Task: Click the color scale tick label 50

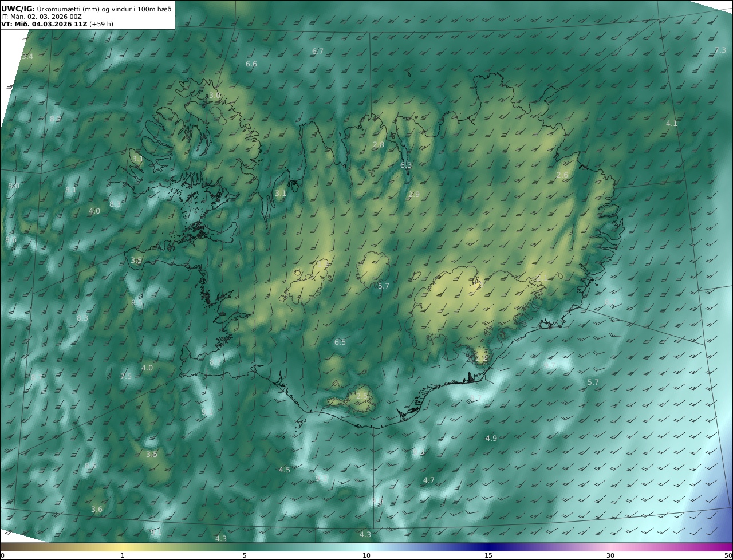Action: pyautogui.click(x=728, y=555)
